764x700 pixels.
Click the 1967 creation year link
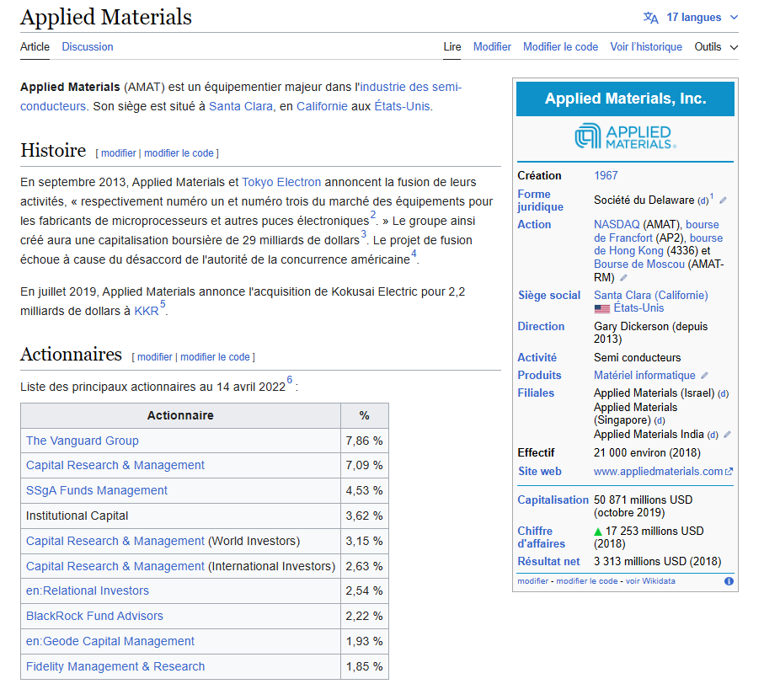click(x=606, y=176)
